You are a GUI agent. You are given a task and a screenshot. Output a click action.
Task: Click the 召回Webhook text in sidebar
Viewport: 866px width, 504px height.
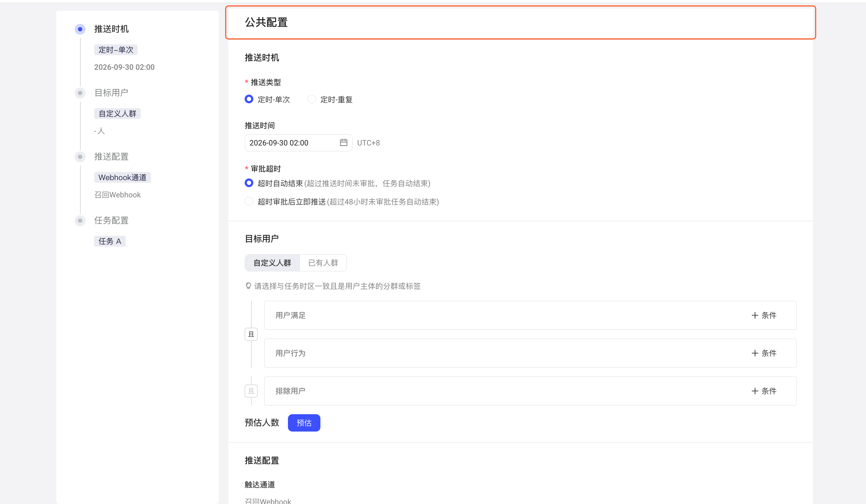(117, 195)
